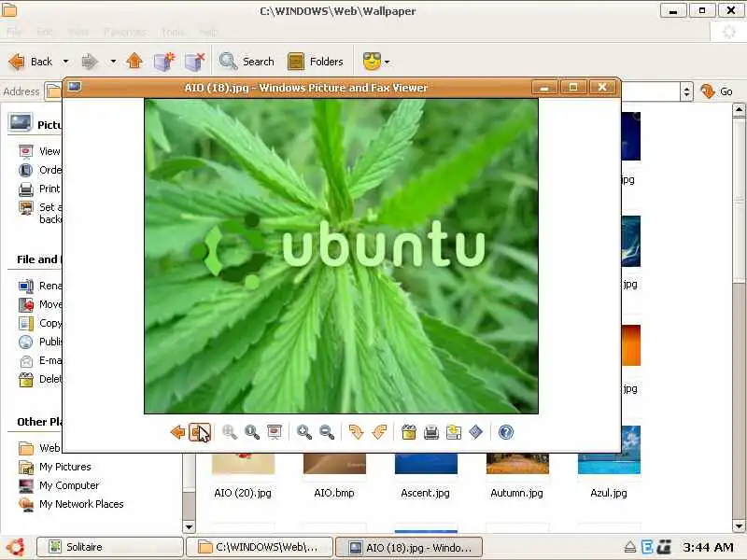Open My Network Places link
747x560 pixels.
coord(71,504)
